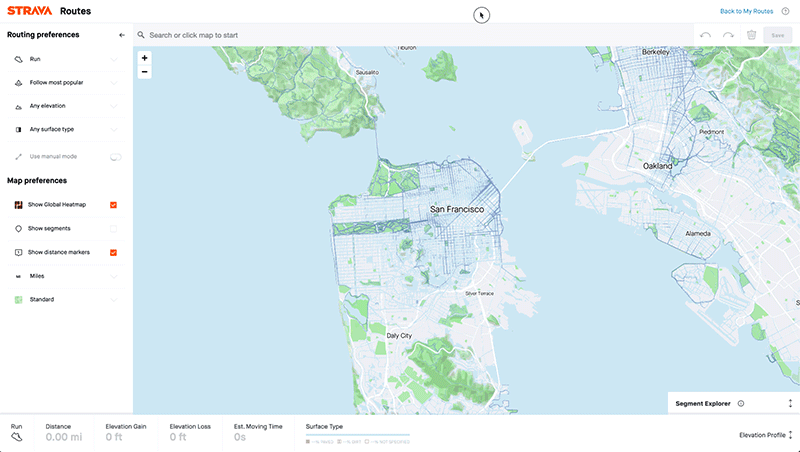Click the Est. Moving Time 0s value

240,437
